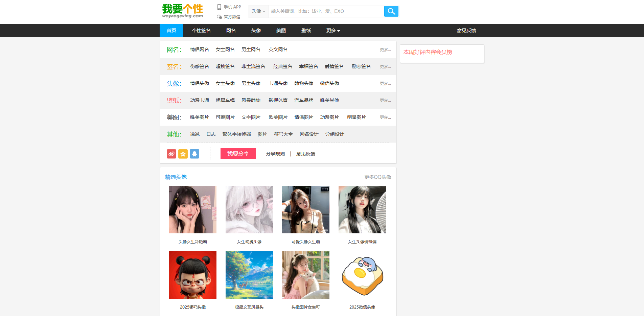Open the 分享规则 link
This screenshot has width=644, height=316.
coord(275,153)
